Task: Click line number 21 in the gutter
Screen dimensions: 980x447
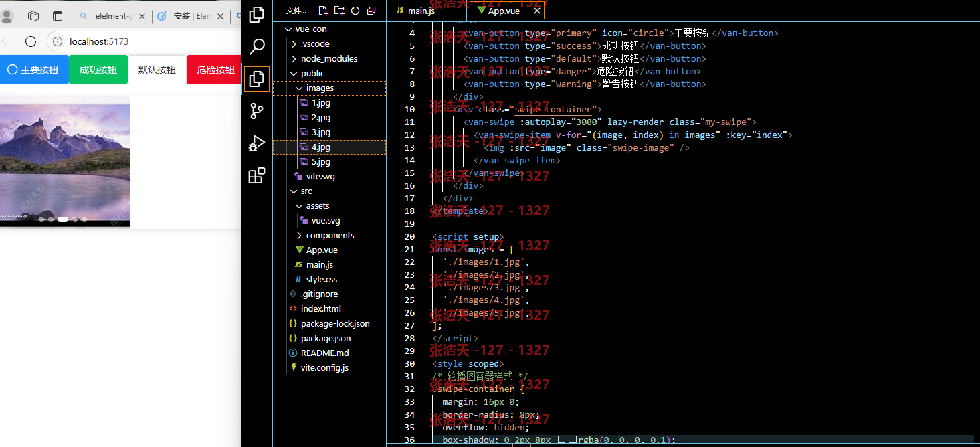Action: click(x=410, y=250)
